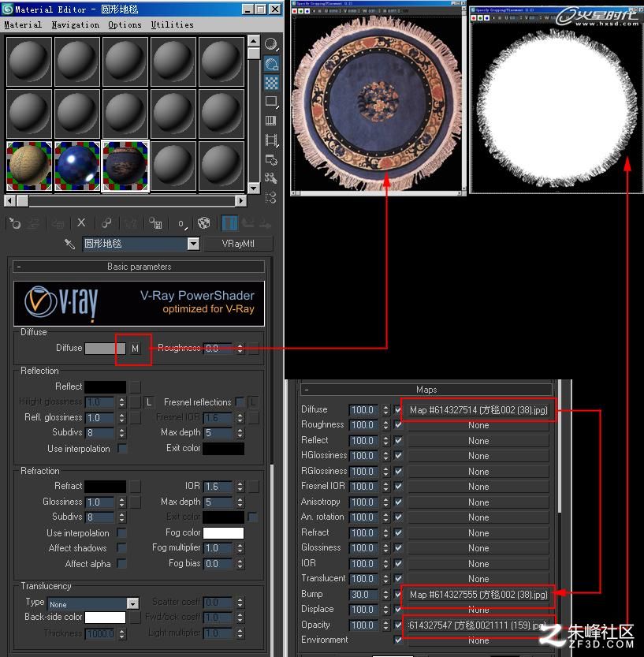644x657 pixels.
Task: Click Refract map small square button
Action: coord(135,487)
